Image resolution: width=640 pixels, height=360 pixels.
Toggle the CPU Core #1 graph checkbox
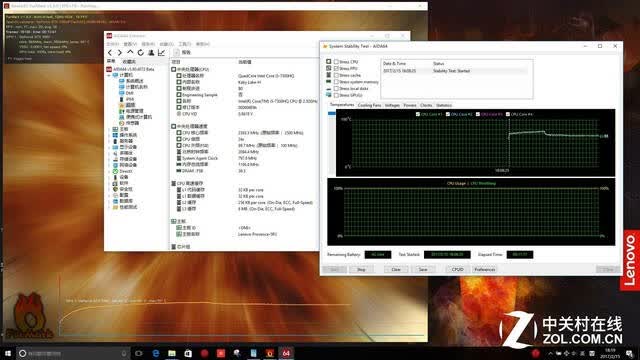(418, 114)
